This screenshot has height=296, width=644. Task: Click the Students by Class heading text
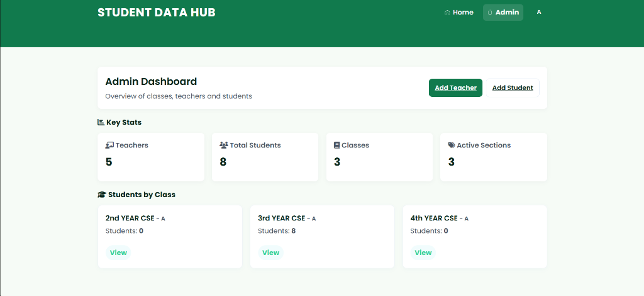tap(142, 195)
